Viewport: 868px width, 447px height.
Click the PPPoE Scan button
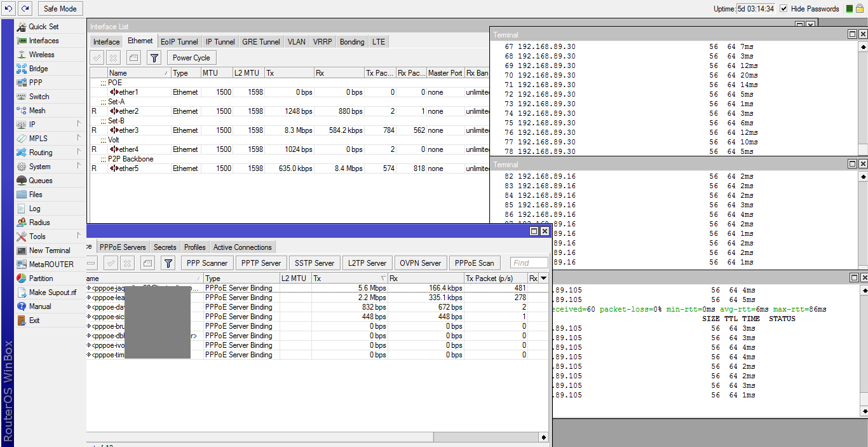tap(474, 263)
